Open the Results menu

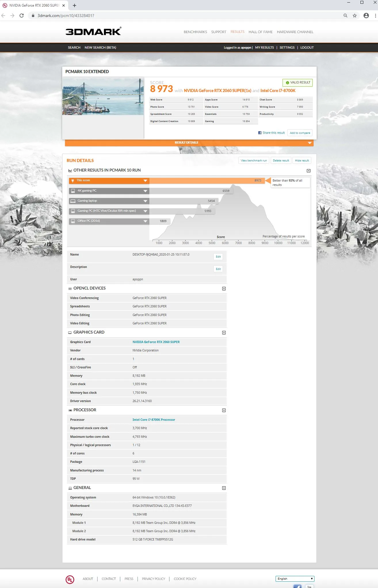tap(237, 32)
